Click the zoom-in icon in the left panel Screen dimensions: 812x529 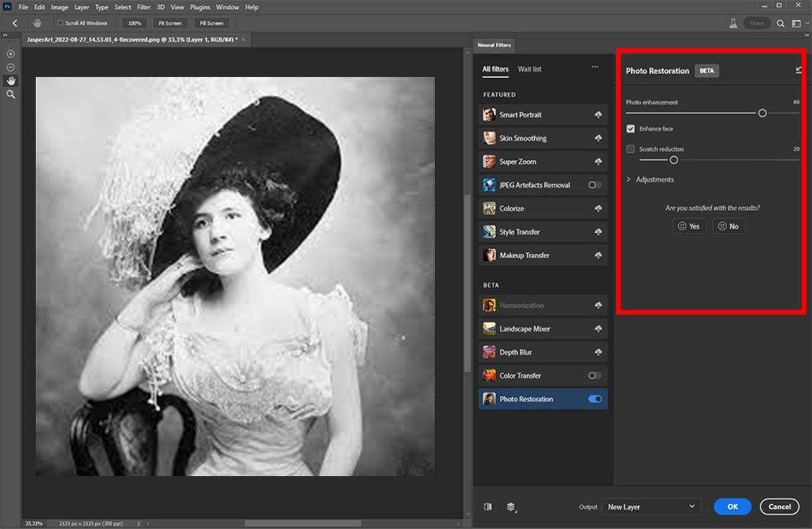point(10,54)
